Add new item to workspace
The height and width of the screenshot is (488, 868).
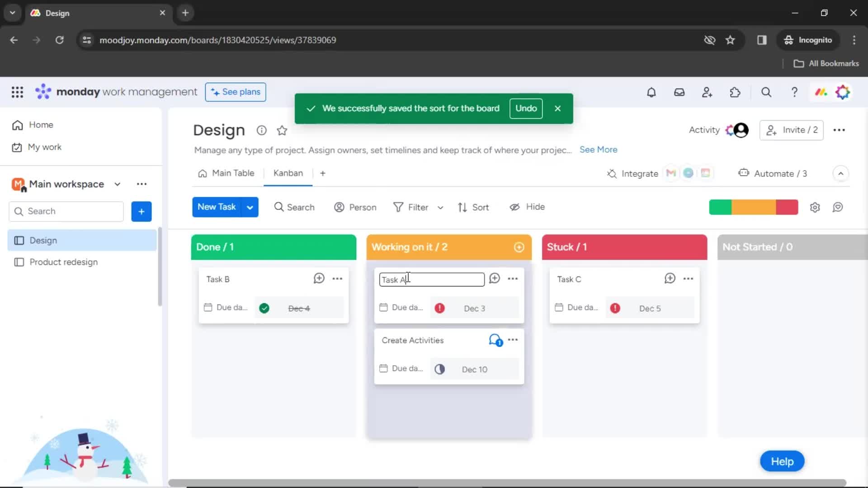click(x=142, y=211)
